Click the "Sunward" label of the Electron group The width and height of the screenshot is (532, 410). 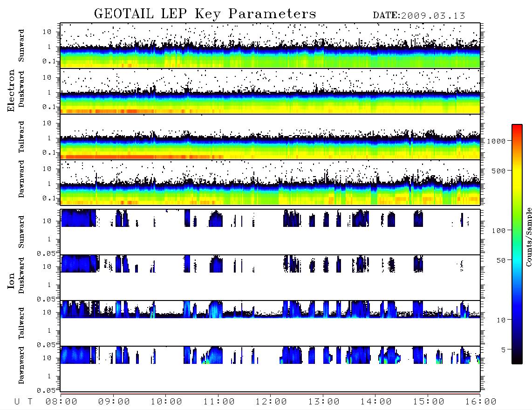pos(21,46)
